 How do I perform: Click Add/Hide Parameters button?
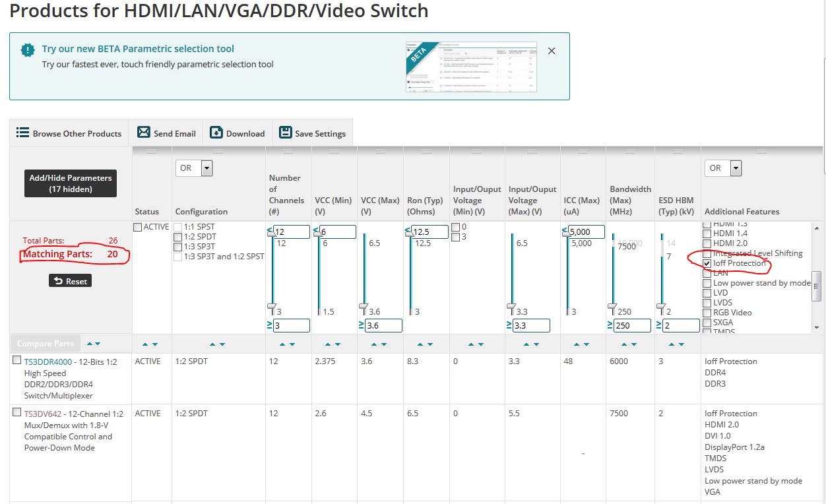[x=71, y=183]
